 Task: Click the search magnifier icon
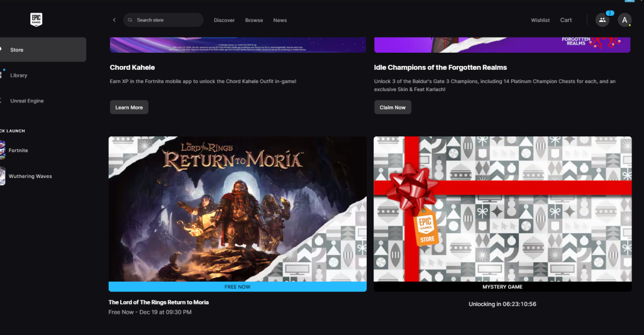point(130,19)
